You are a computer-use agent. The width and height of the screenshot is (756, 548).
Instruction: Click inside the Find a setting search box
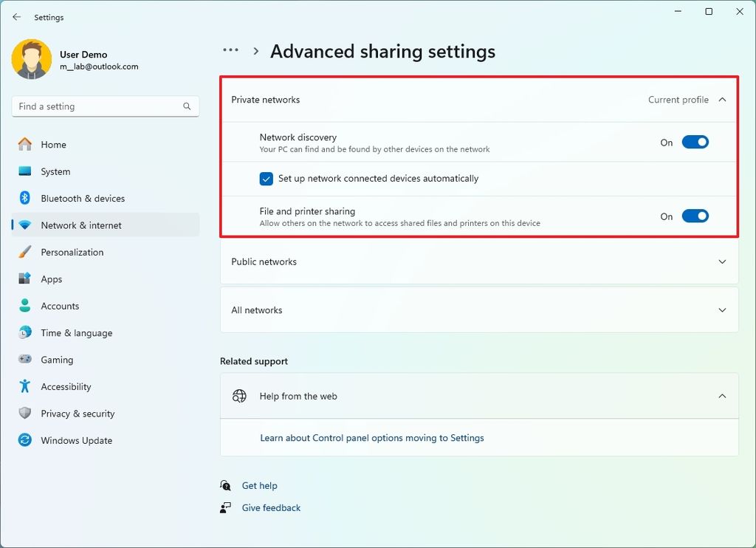103,106
